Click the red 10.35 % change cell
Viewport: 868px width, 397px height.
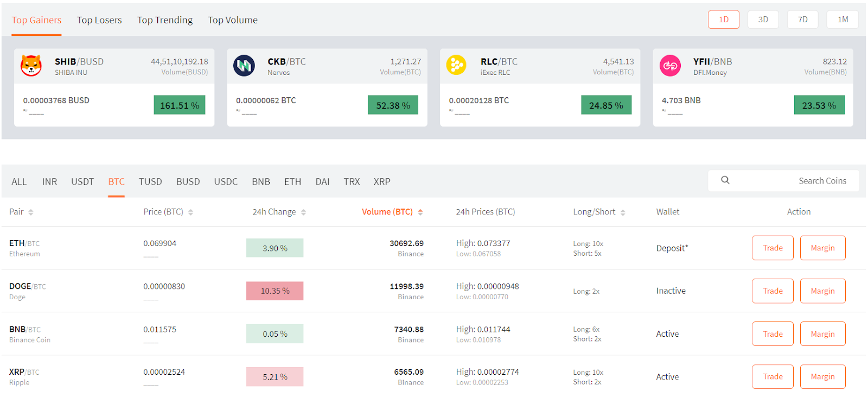(275, 291)
